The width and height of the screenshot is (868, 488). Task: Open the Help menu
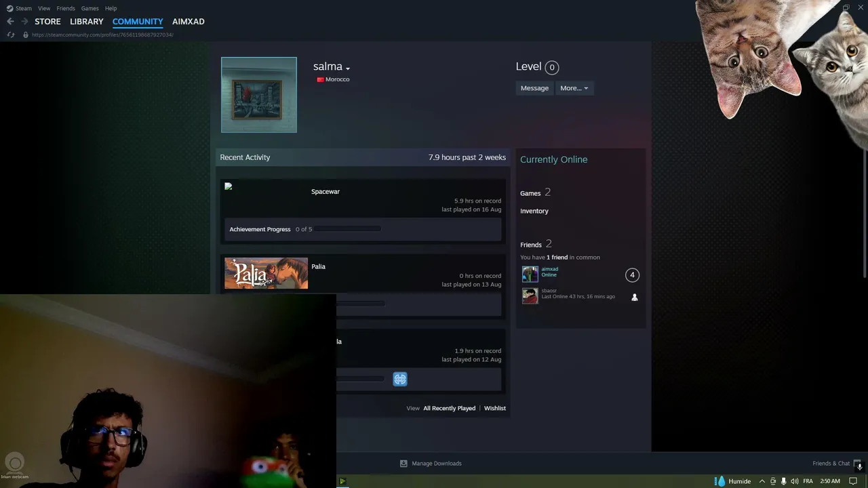(x=111, y=8)
